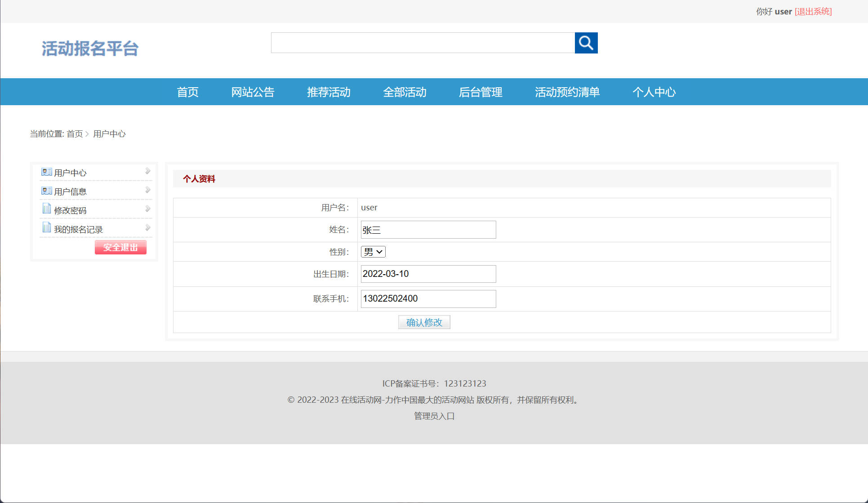Click the 首页 breadcrumb link
Screen dimensions: 868x503
[74, 134]
